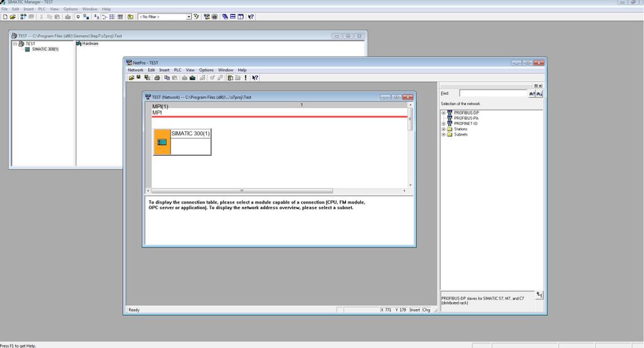Click Save and Compile icon in NetPro
The height and width of the screenshot is (348, 644).
(x=147, y=77)
